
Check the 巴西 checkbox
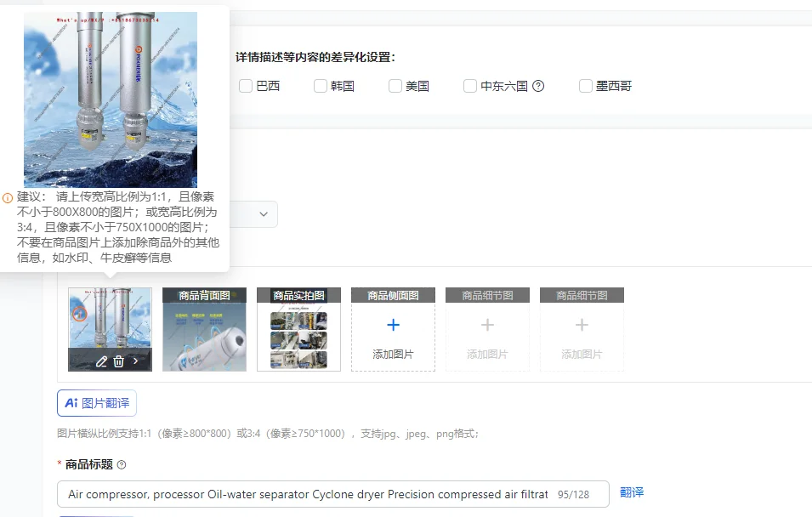pyautogui.click(x=246, y=86)
